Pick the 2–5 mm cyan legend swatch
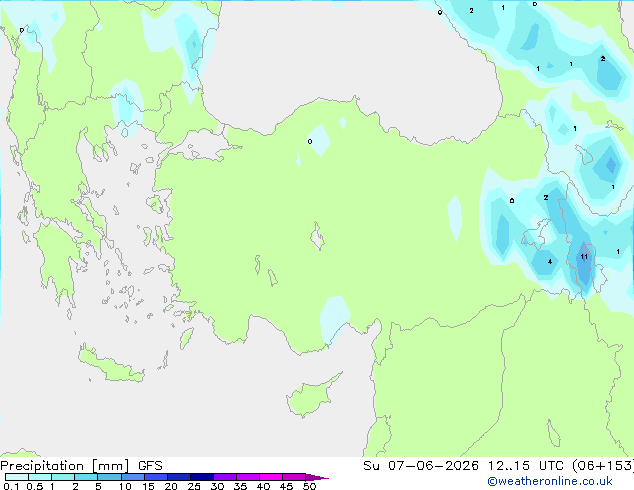 (x=86, y=477)
